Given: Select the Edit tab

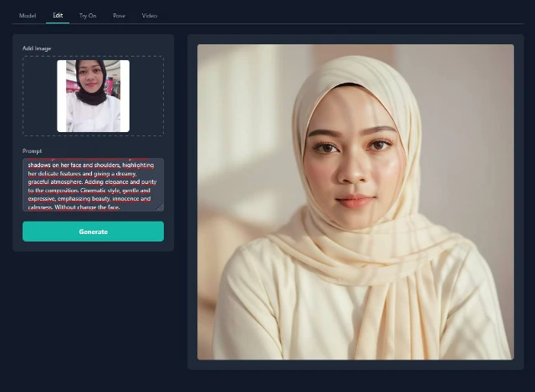Looking at the screenshot, I should (x=58, y=15).
